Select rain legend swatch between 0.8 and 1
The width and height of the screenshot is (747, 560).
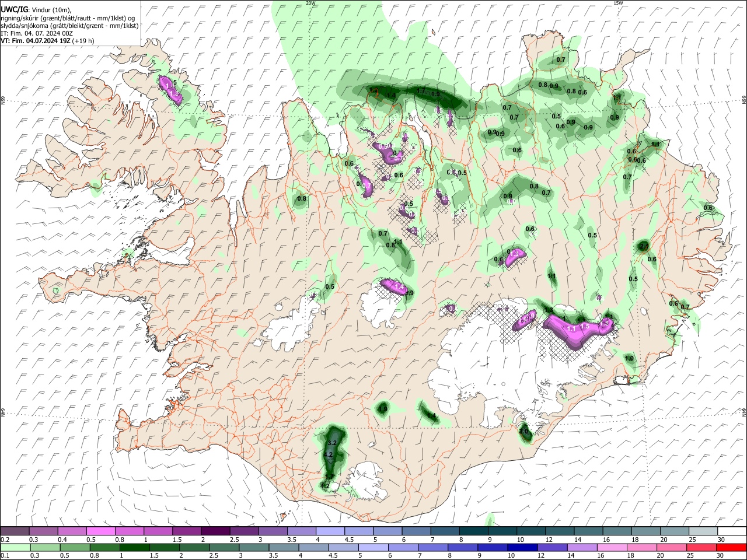pyautogui.click(x=104, y=547)
